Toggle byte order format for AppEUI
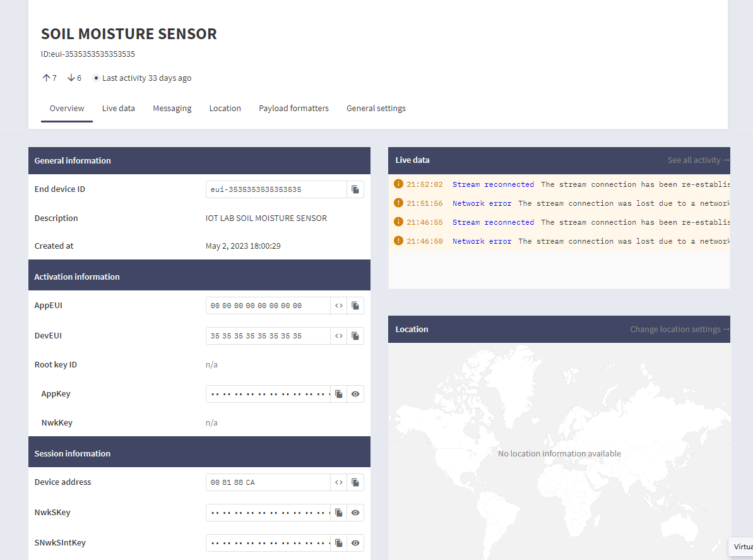The height and width of the screenshot is (560, 753). click(338, 305)
